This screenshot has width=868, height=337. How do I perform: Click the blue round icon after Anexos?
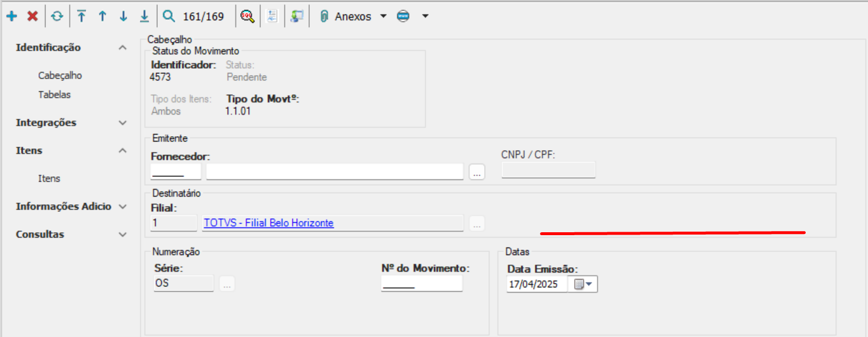click(403, 16)
